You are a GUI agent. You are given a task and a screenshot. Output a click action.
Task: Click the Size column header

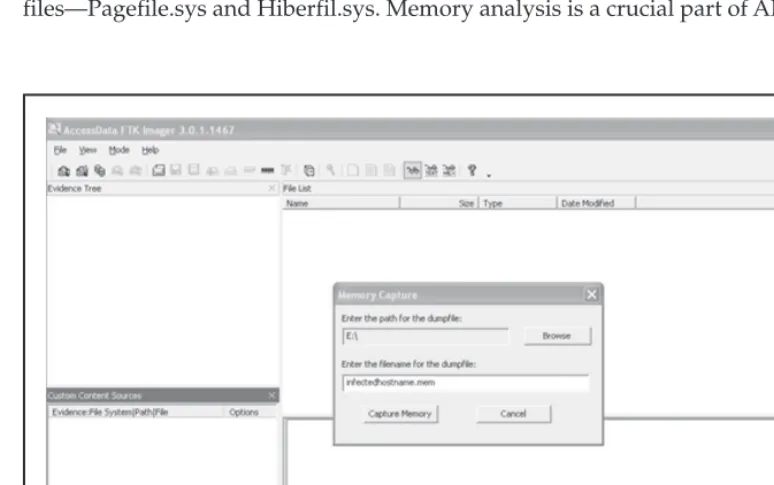pyautogui.click(x=439, y=203)
